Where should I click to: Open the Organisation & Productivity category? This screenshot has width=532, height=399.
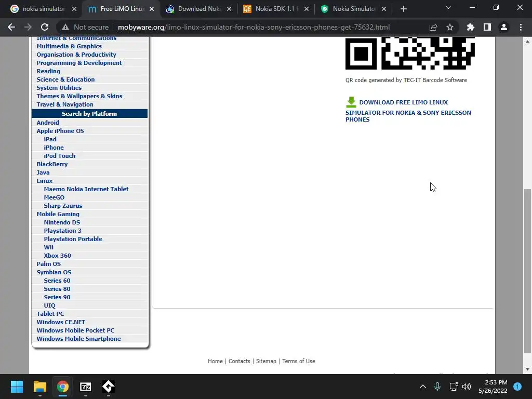[x=76, y=55]
